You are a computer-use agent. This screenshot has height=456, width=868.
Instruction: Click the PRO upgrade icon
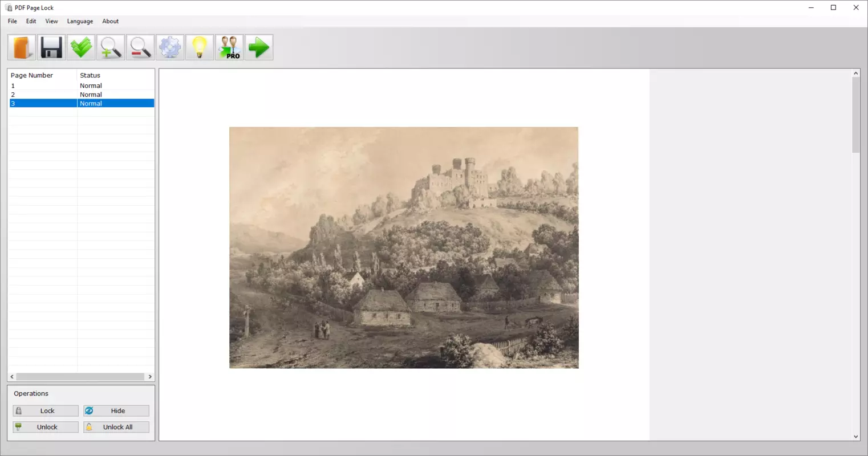click(x=229, y=47)
